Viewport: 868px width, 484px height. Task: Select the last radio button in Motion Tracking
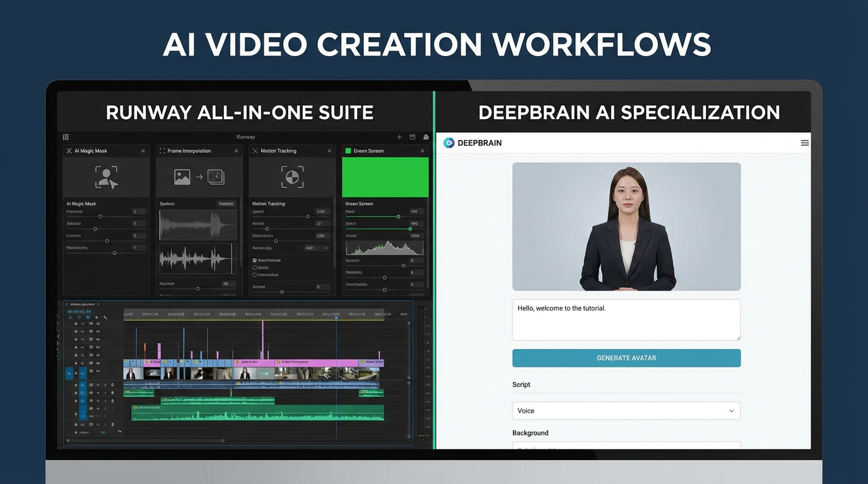click(255, 275)
